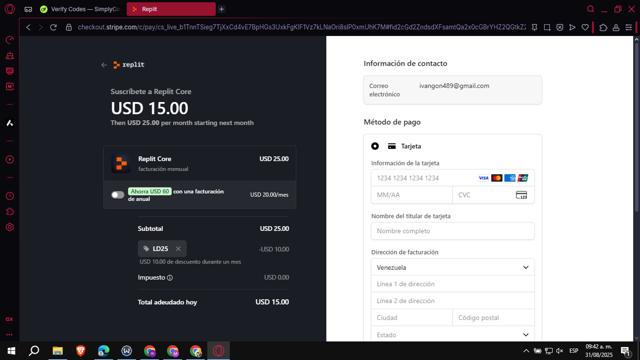Open the Opera GX main menu logo
The width and height of the screenshot is (640, 360).
point(10,9)
